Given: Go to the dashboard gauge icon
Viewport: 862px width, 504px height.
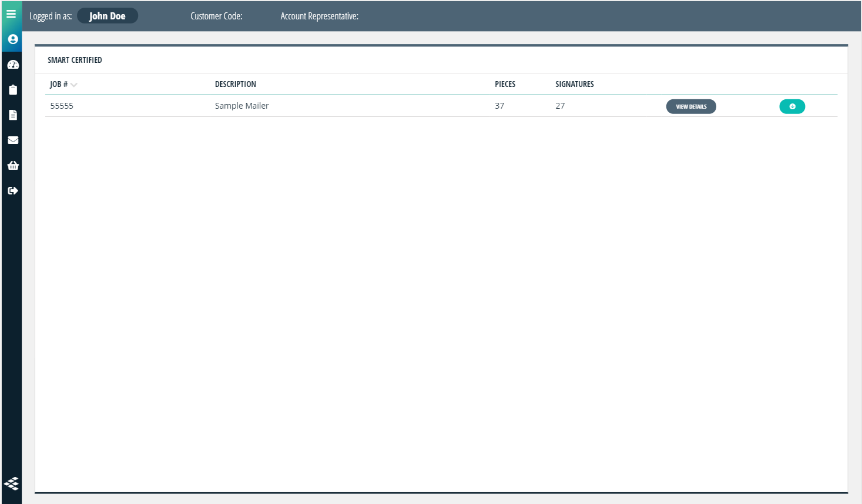Looking at the screenshot, I should 13,65.
